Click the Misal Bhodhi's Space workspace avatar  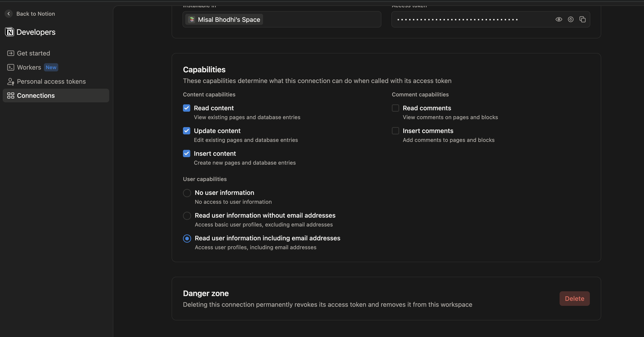pos(192,19)
